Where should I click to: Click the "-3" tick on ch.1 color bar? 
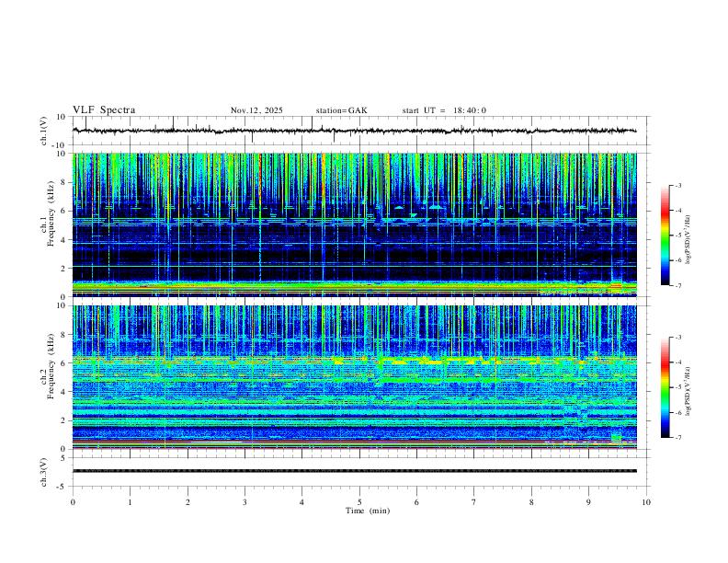[x=677, y=185]
